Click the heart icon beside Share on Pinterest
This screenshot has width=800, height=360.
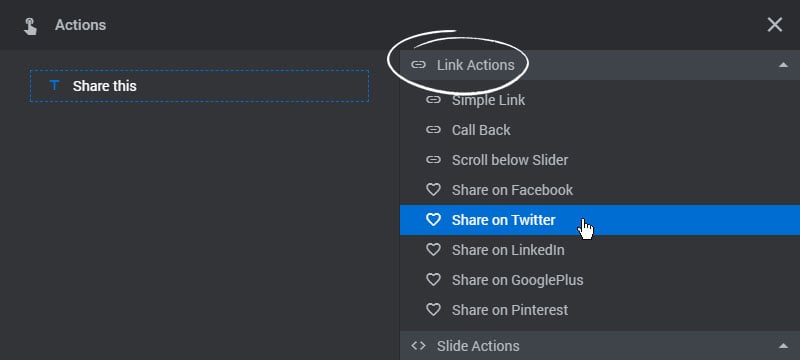[433, 310]
